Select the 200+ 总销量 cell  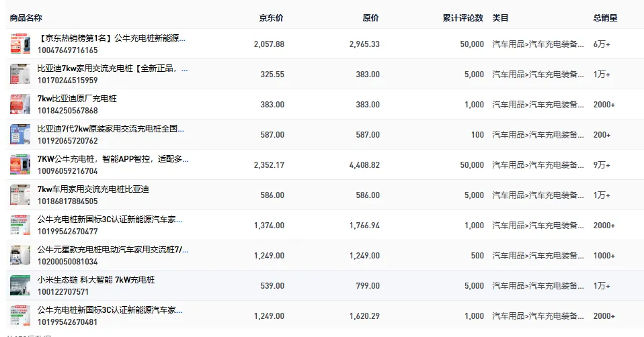(602, 135)
